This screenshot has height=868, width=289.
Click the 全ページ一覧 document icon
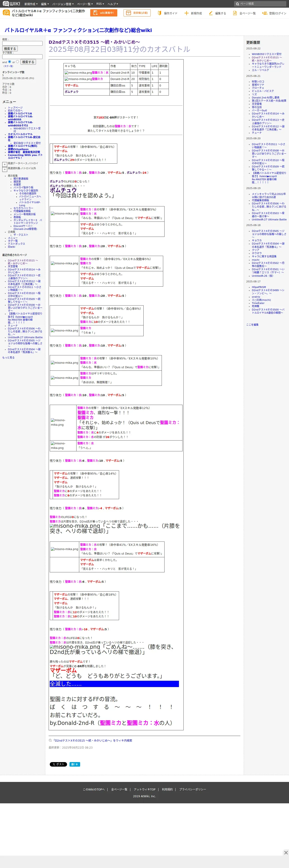(235, 13)
